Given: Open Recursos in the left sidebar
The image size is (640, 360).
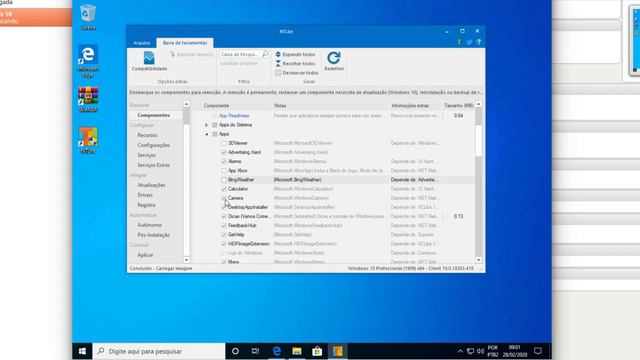Looking at the screenshot, I should click(x=147, y=135).
